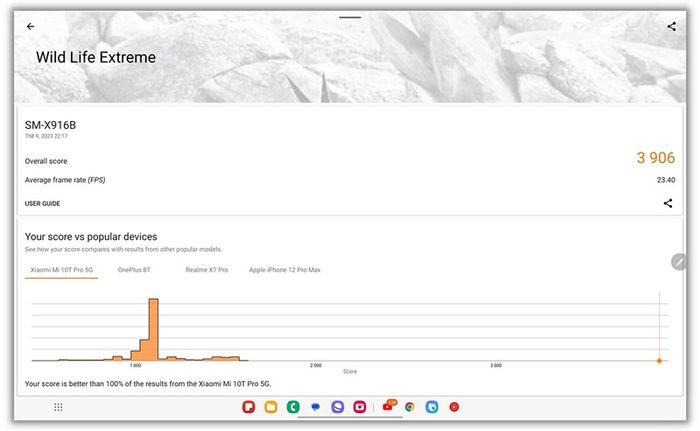The width and height of the screenshot is (700, 431).
Task: Open YouTube from the taskbar
Action: pos(387,407)
